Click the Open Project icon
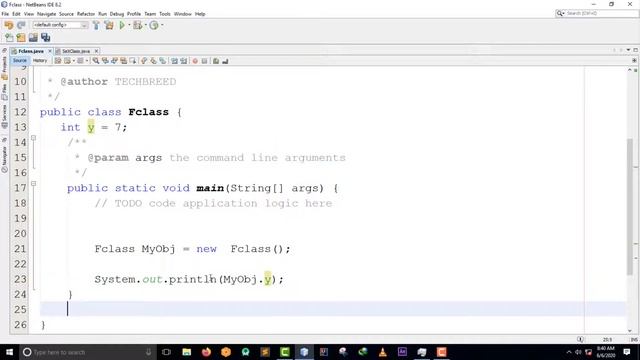Screen dimensions: 640x360 click(33, 38)
